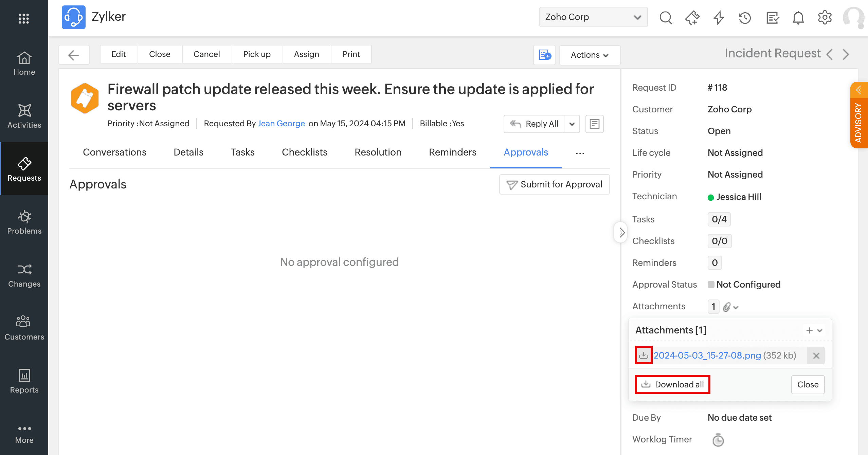Open the Reply All dropdown arrow
The width and height of the screenshot is (868, 455).
(572, 124)
